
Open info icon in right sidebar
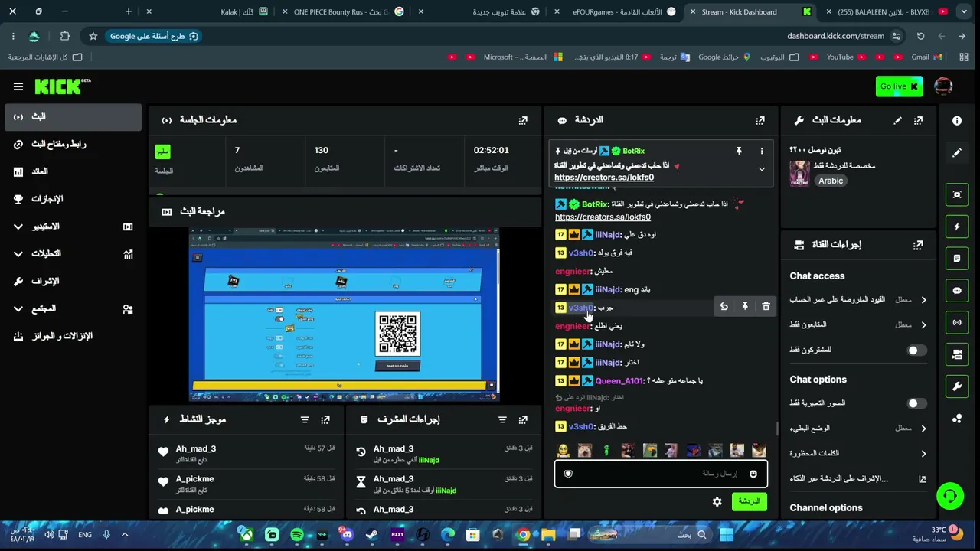pyautogui.click(x=957, y=120)
